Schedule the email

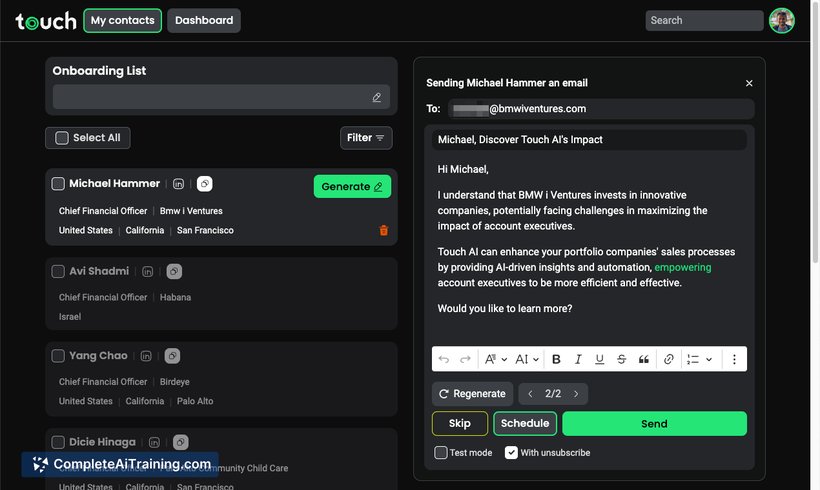[x=525, y=424]
